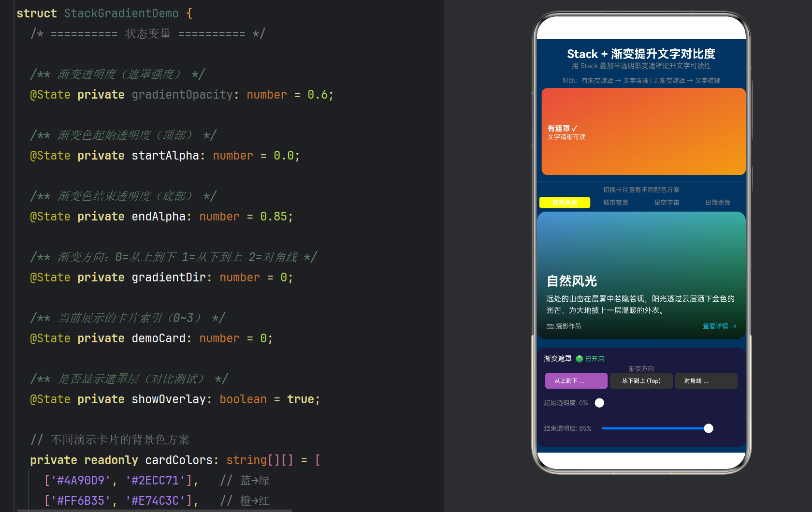Click the value 0.85 in code
The image size is (812, 512).
click(274, 217)
